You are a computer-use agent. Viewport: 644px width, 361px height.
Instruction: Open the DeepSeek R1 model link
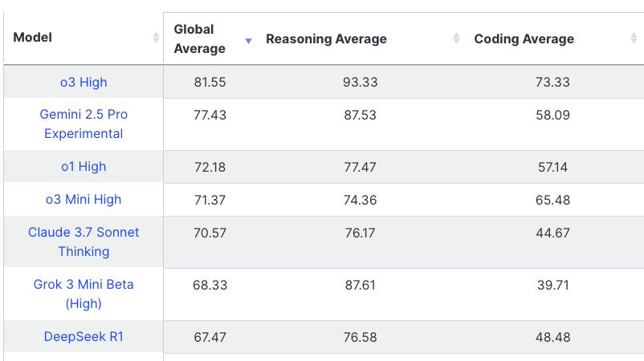pos(84,336)
